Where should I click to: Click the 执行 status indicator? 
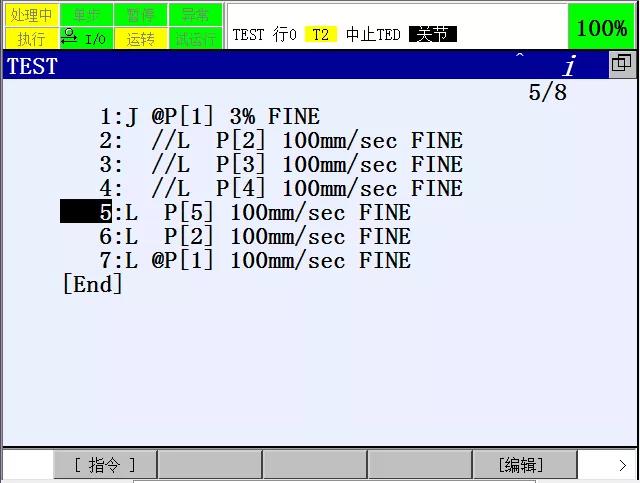click(32, 38)
